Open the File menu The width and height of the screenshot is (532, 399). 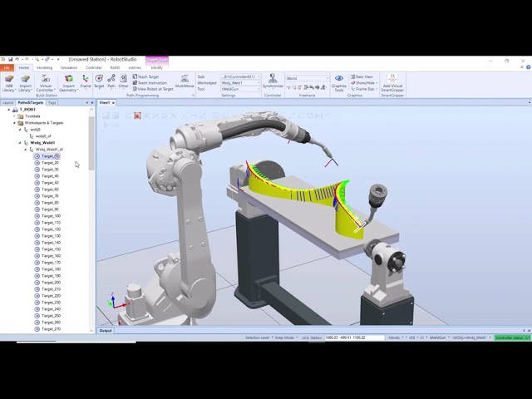click(7, 68)
